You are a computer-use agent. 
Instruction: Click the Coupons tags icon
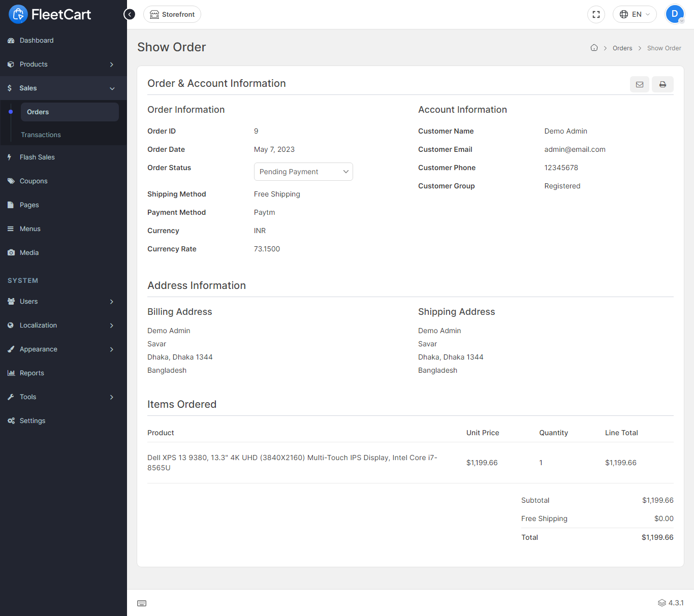point(11,181)
